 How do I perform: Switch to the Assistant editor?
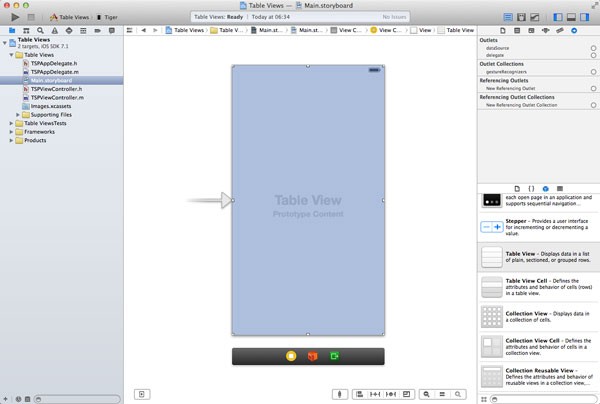pyautogui.click(x=521, y=17)
